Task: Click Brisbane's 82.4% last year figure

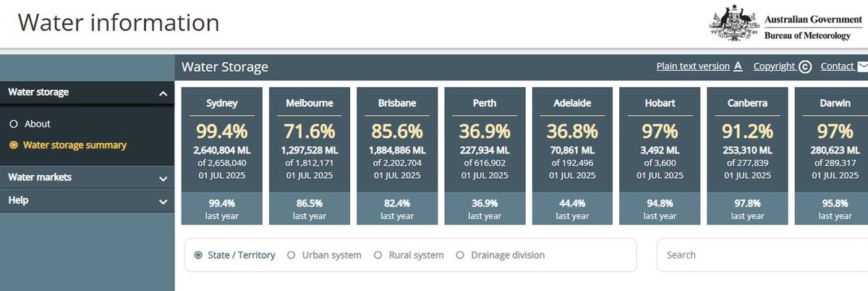Action: [397, 205]
